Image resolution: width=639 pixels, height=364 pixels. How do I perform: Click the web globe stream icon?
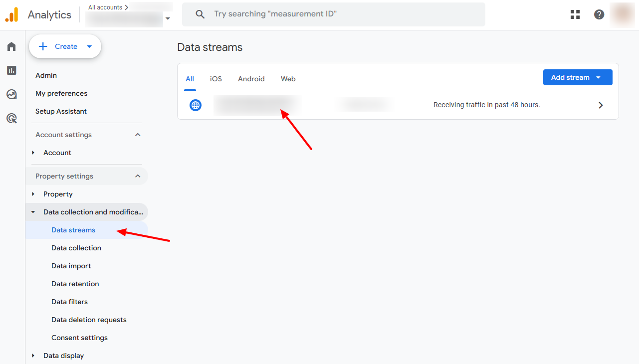[196, 105]
